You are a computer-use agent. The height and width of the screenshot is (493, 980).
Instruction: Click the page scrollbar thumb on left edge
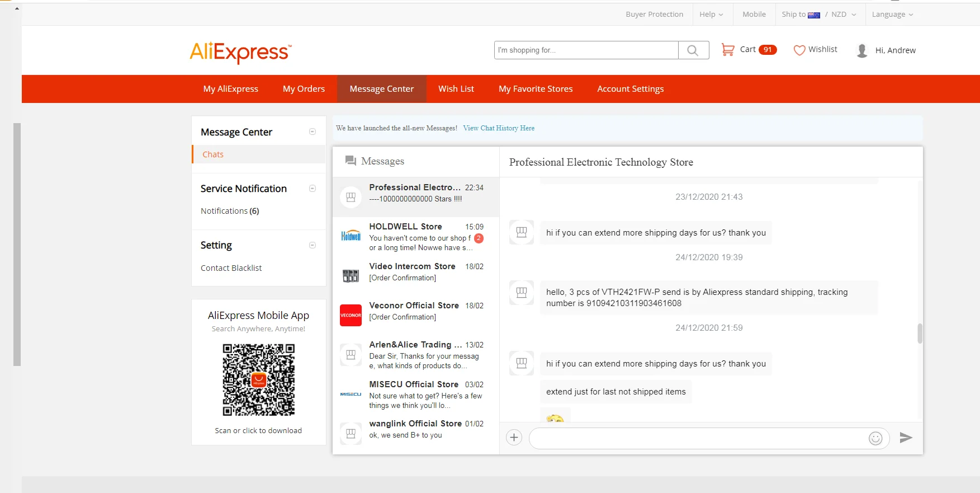coord(17,245)
